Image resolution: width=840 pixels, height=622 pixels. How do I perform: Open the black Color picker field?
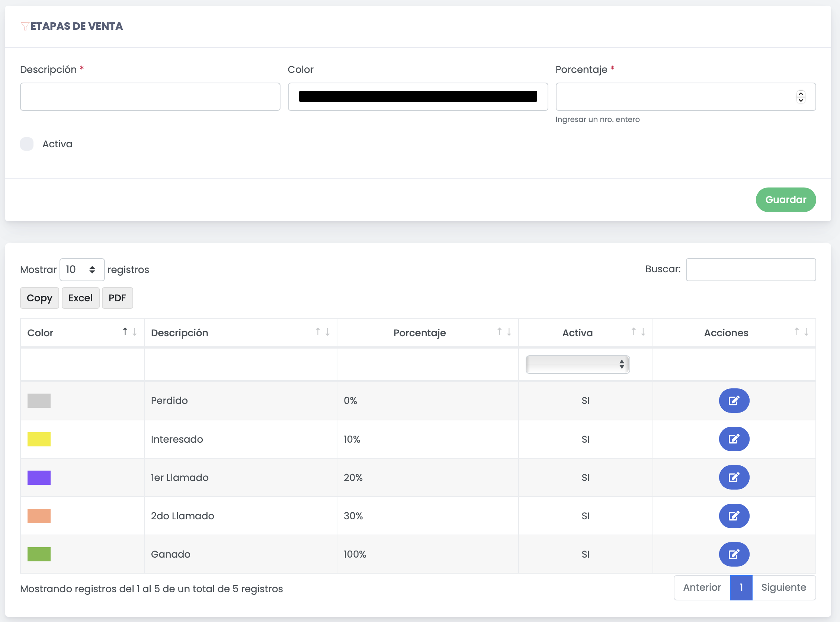(418, 97)
